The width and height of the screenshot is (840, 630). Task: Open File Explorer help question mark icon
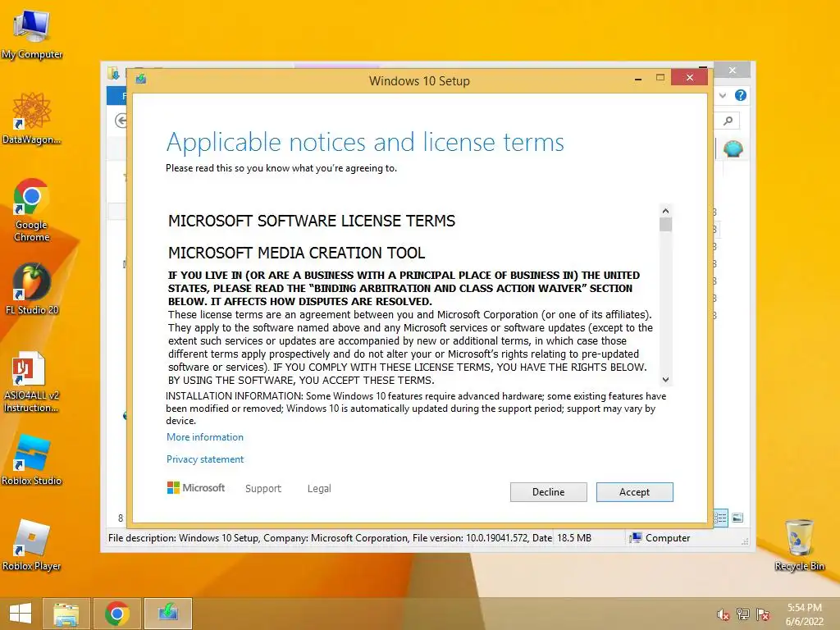741,95
